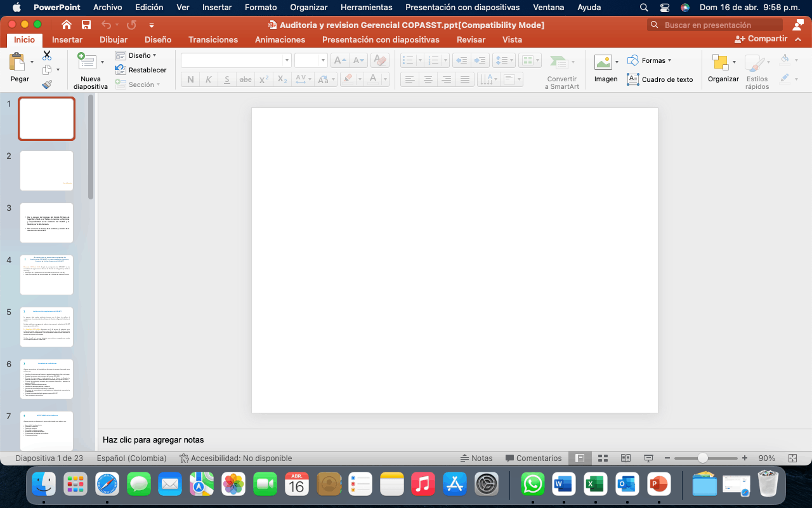
Task: Open the Transiciones ribbon tab
Action: pyautogui.click(x=213, y=39)
